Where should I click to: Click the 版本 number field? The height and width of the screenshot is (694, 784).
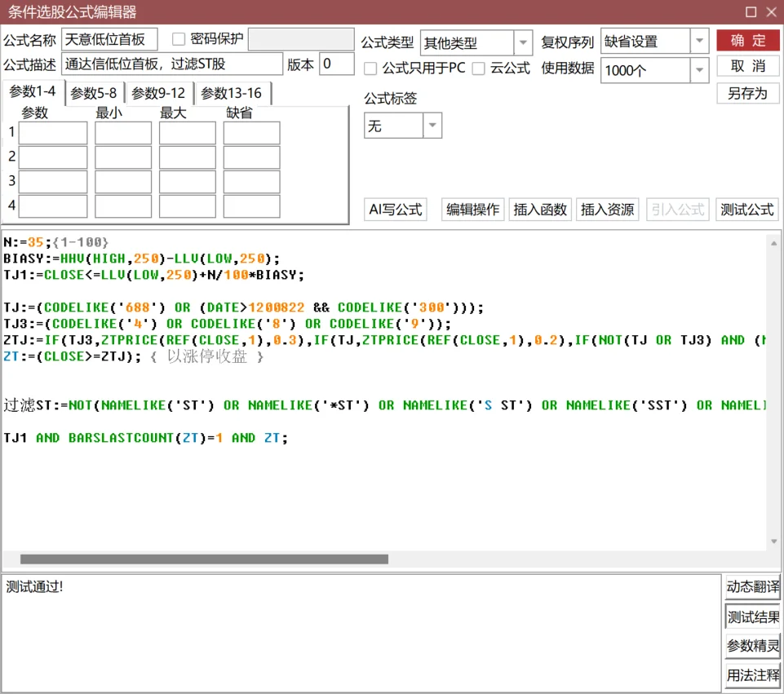tap(336, 64)
